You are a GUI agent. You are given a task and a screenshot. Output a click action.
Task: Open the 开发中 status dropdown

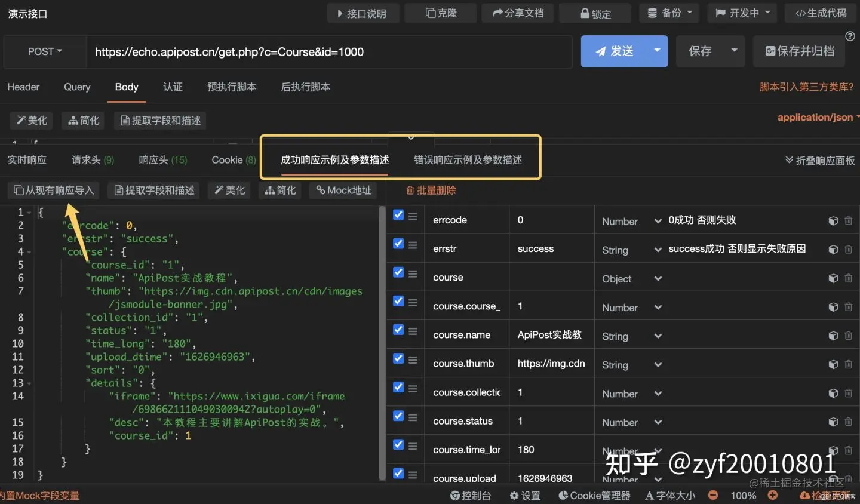pos(742,13)
